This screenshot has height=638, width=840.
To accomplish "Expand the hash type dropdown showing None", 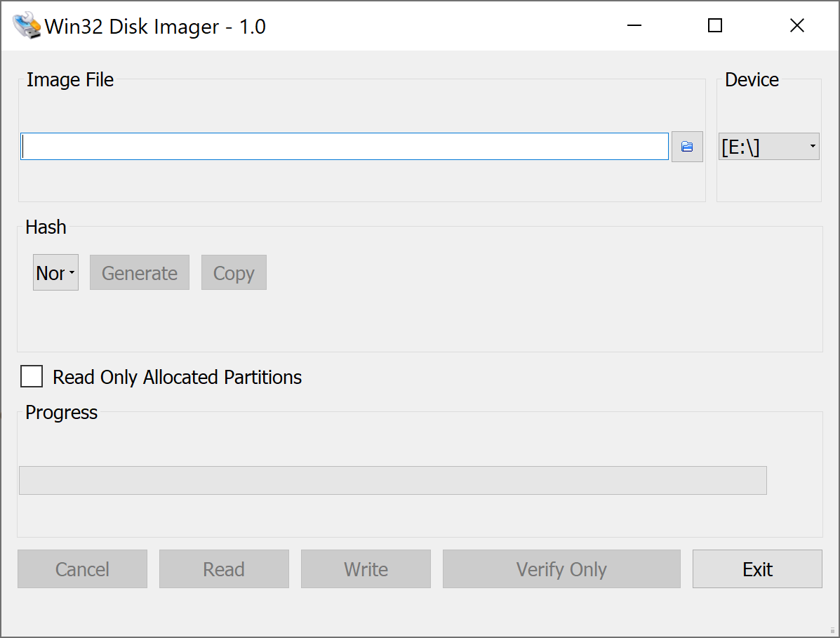I will pyautogui.click(x=55, y=272).
